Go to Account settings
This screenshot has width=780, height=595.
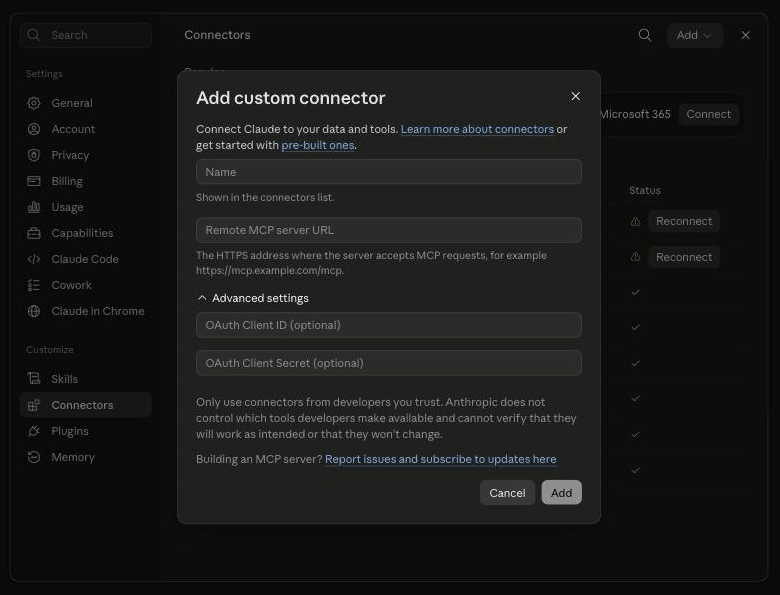[86, 129]
